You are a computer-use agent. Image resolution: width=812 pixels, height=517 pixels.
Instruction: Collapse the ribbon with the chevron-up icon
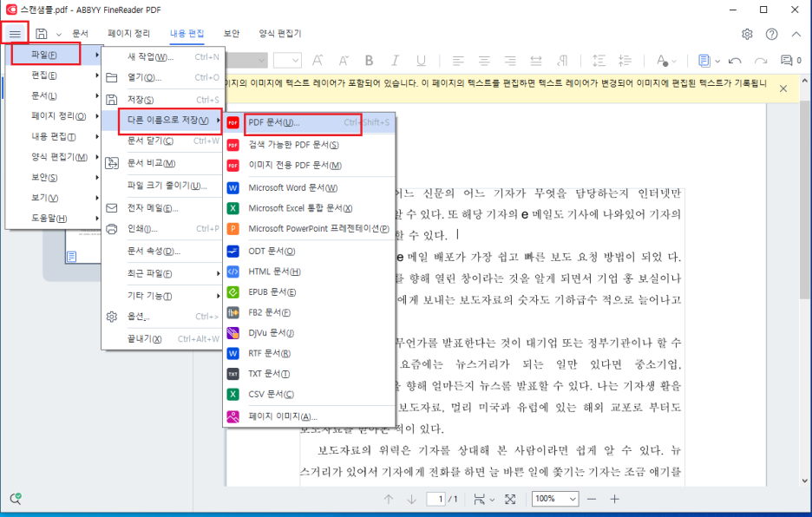click(x=796, y=34)
